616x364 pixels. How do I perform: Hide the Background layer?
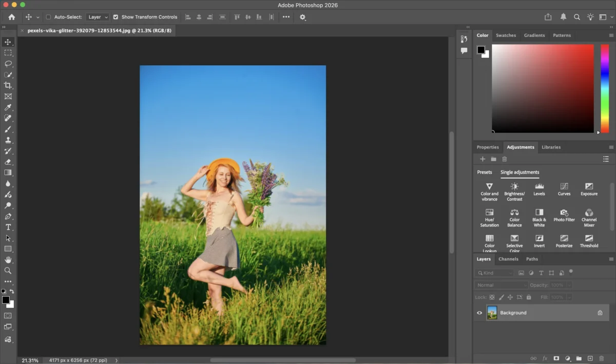[x=479, y=313]
